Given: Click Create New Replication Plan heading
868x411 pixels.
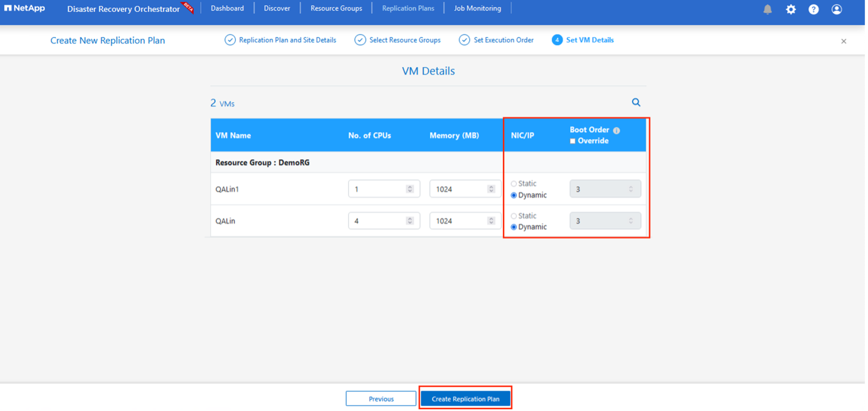Looking at the screenshot, I should pos(107,41).
